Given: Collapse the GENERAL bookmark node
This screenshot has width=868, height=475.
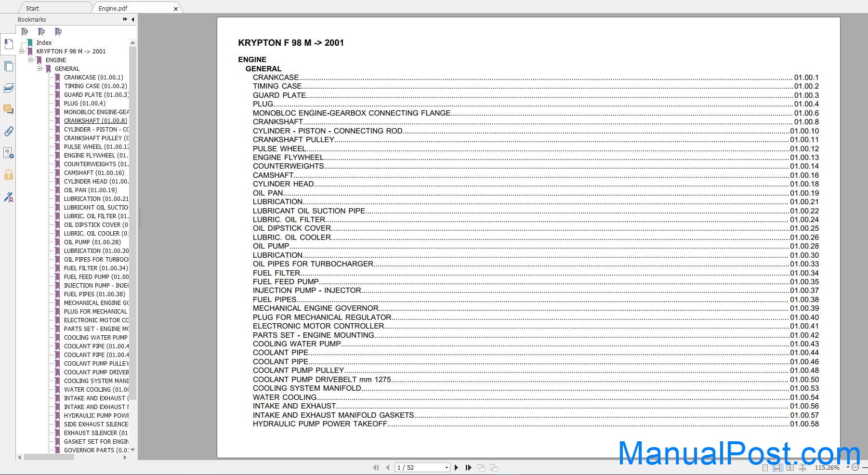Looking at the screenshot, I should click(40, 68).
